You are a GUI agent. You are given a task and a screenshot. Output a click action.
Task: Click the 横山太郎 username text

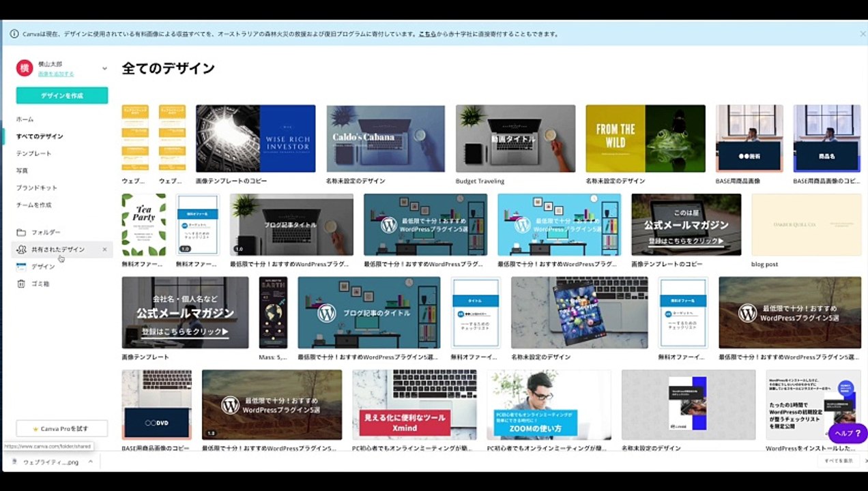tap(50, 63)
